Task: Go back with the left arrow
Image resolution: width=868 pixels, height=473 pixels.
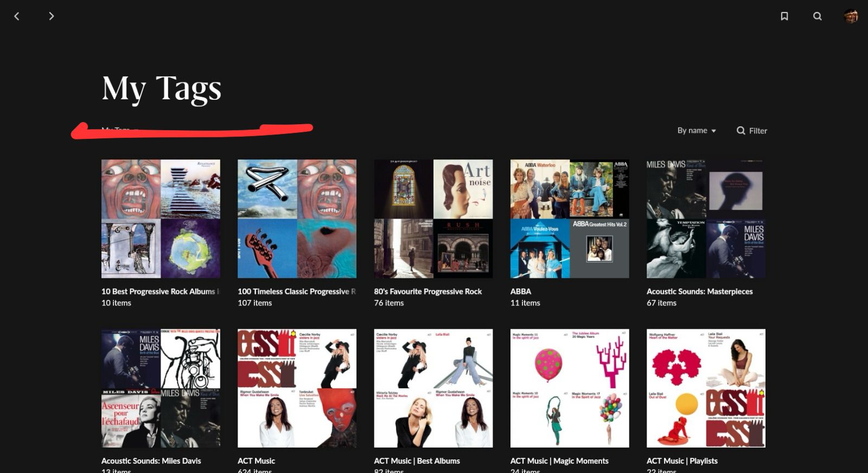Action: [x=17, y=16]
